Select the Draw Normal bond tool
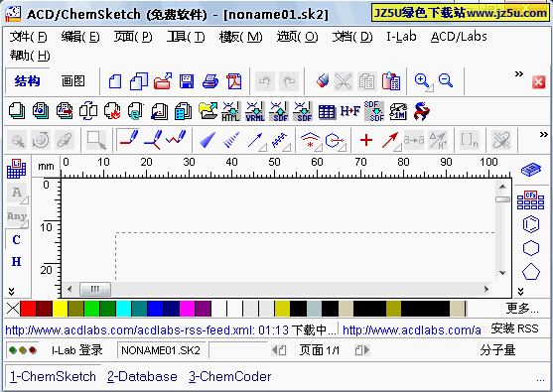This screenshot has height=392, width=553. click(129, 140)
